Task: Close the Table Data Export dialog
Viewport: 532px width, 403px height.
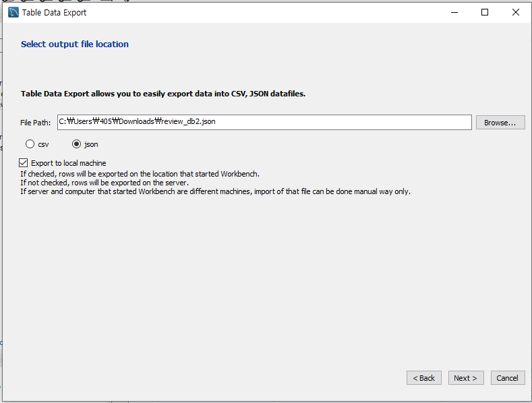Action: (x=515, y=13)
